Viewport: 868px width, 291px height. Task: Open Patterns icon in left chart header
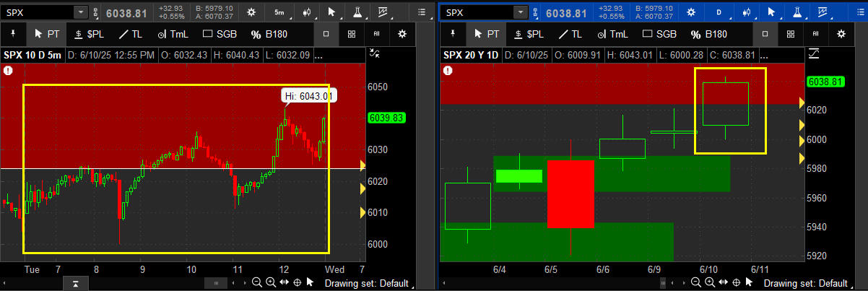pos(382,12)
